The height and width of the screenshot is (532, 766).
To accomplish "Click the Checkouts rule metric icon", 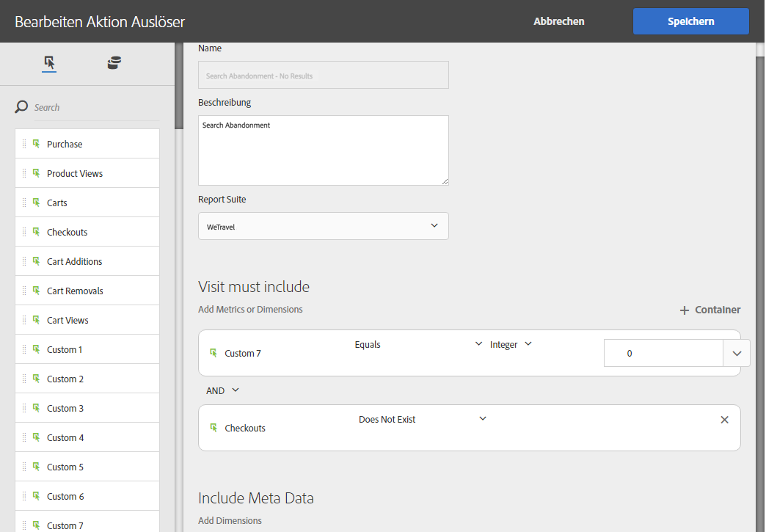I will coord(214,428).
